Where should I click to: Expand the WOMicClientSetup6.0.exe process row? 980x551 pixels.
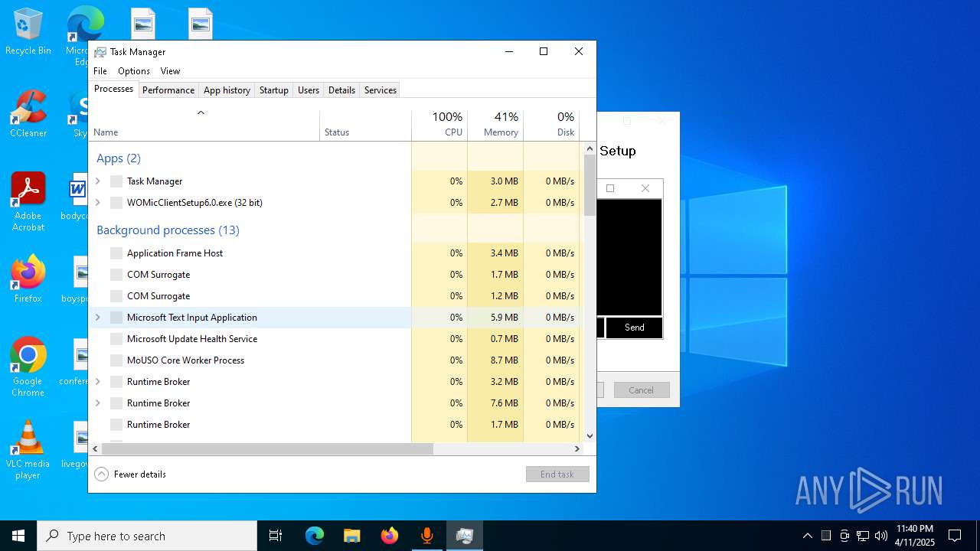(x=97, y=203)
